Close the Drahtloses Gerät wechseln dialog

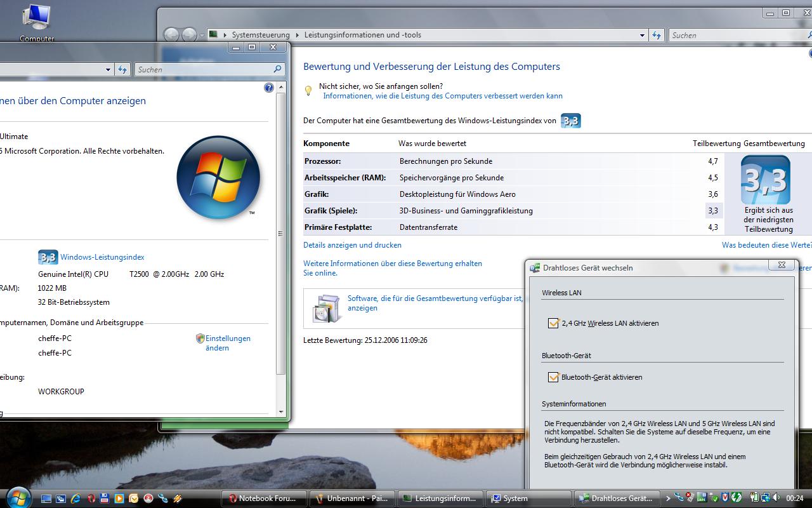click(782, 265)
